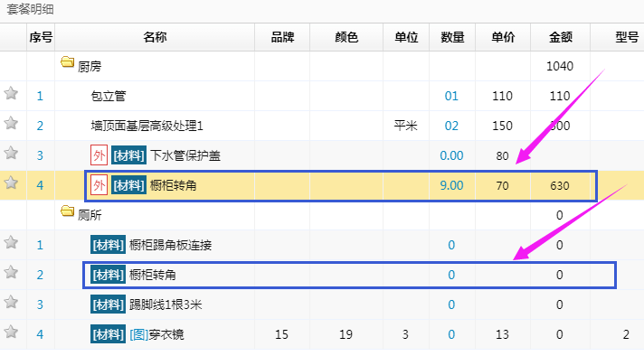Edit quantity 0 of 踢脚线1根3米

(x=451, y=304)
